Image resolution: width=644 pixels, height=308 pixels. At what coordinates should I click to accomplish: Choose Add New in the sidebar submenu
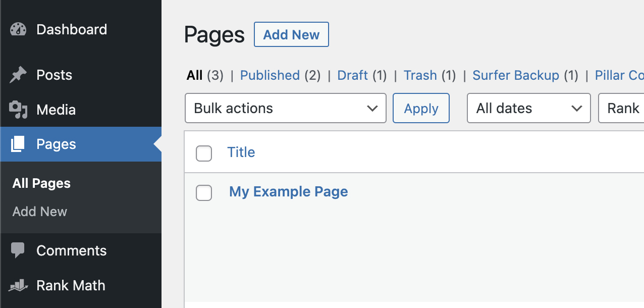(x=40, y=212)
